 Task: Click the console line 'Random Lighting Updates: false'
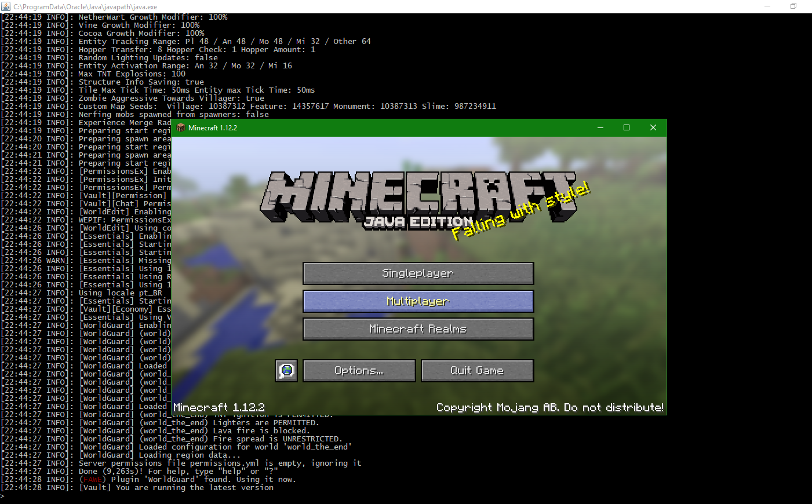pyautogui.click(x=109, y=57)
